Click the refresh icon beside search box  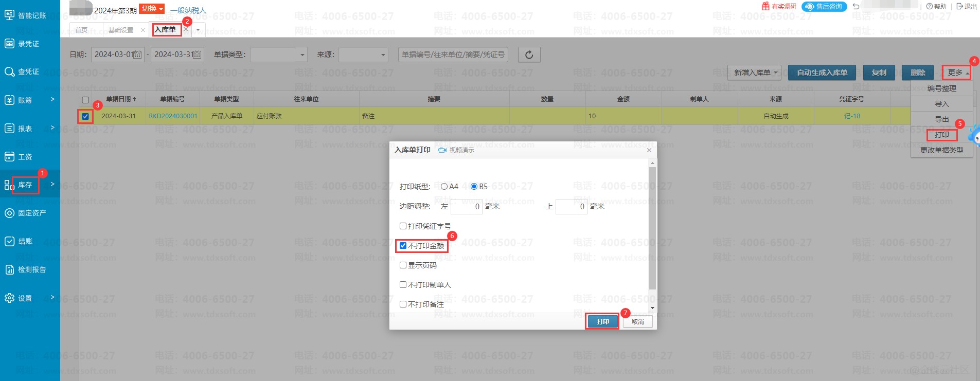coord(529,55)
